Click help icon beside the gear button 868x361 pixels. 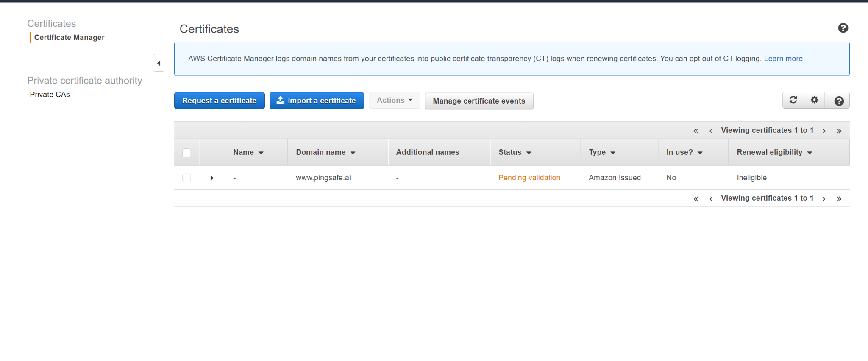(x=839, y=101)
